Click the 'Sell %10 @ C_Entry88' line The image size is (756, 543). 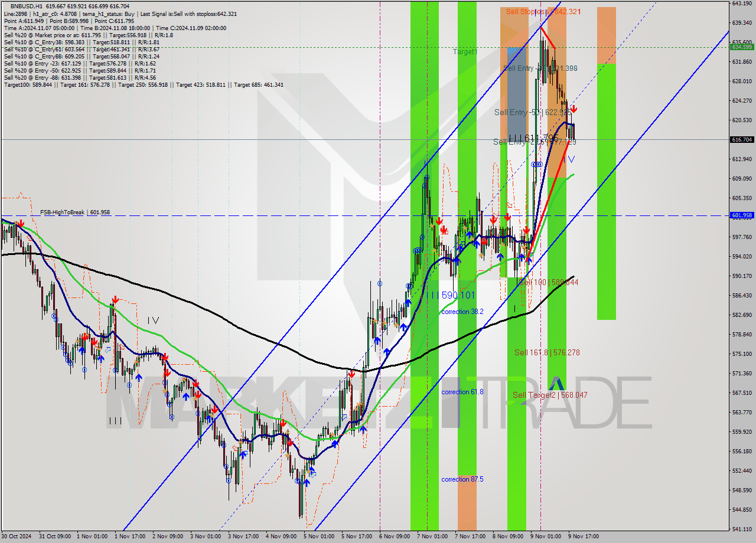pyautogui.click(x=81, y=56)
